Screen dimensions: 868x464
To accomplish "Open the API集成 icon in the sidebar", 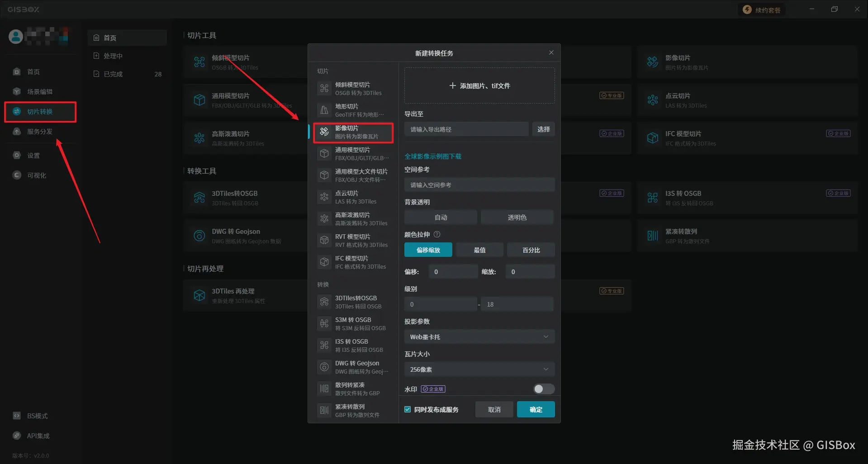I will click(x=17, y=436).
